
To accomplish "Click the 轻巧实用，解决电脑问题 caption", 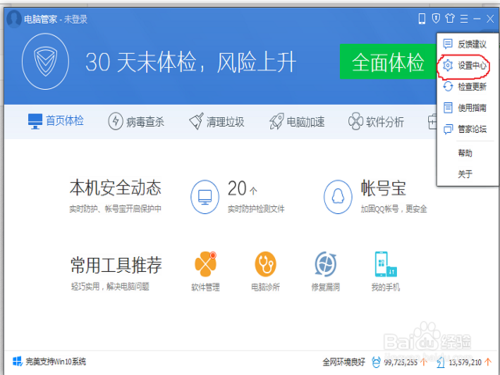I will pyautogui.click(x=110, y=286).
